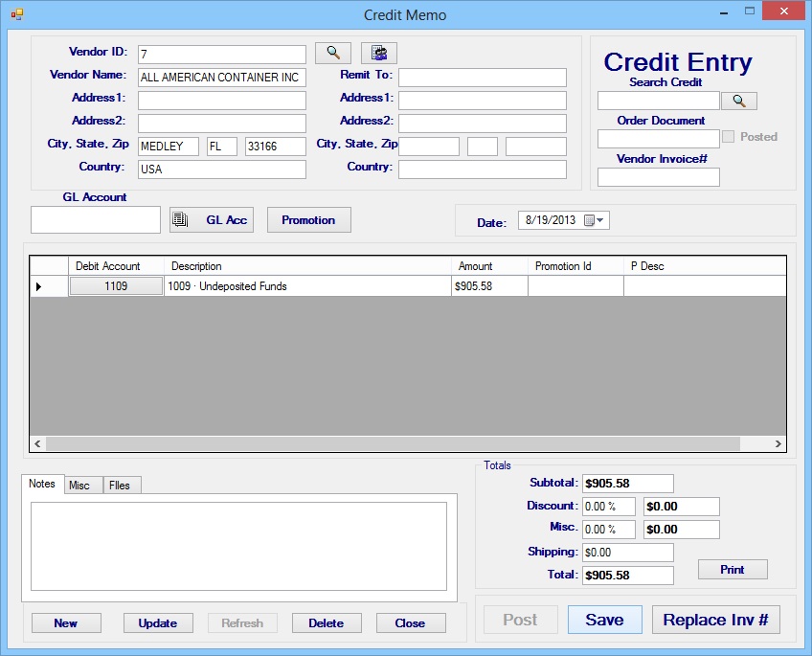Click the state field containing FL
The height and width of the screenshot is (656, 812).
pos(222,147)
